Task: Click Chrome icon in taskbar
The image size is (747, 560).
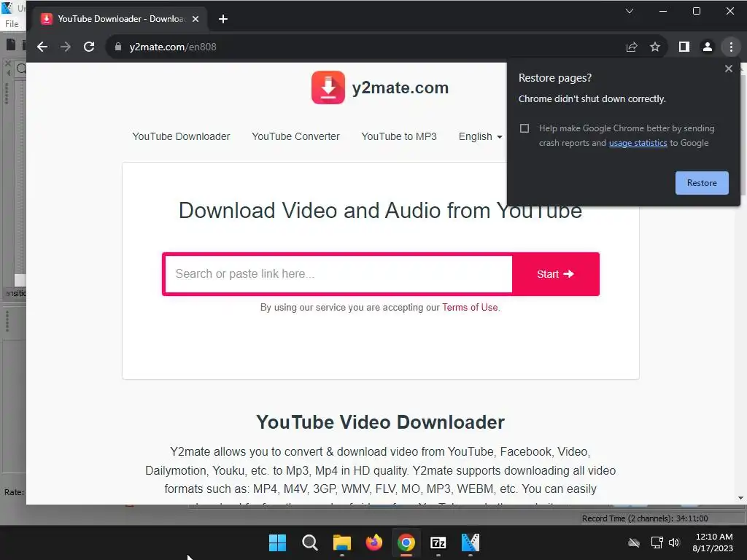Action: tap(406, 542)
